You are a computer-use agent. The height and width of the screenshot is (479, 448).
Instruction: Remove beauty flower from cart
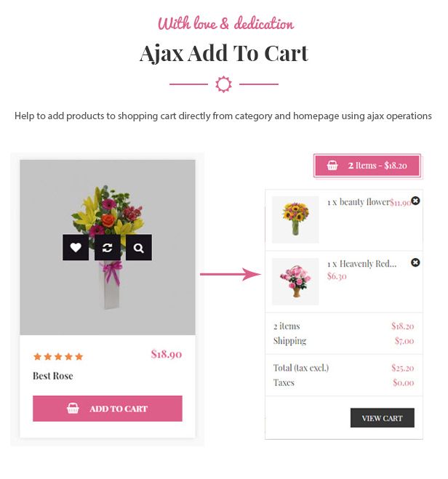pyautogui.click(x=415, y=201)
